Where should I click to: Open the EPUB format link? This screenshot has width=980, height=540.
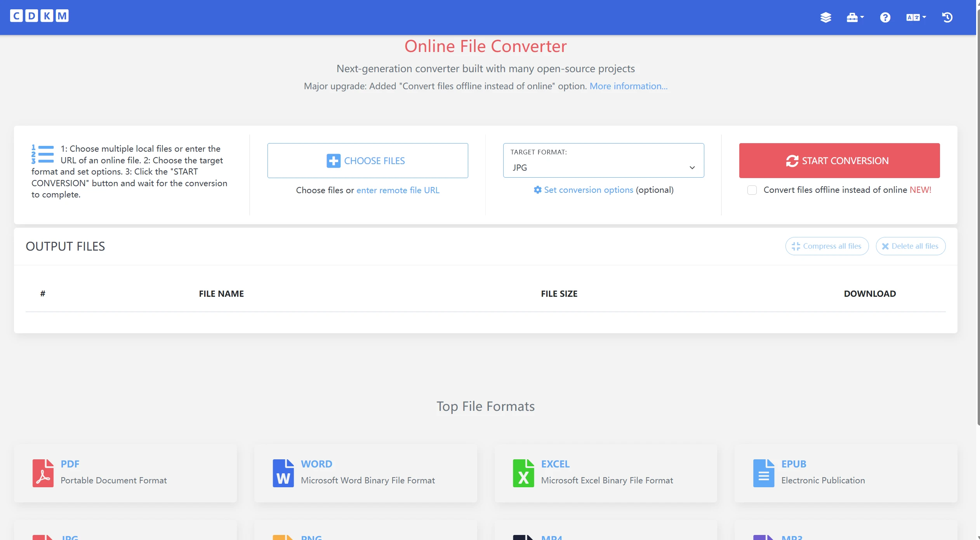794,464
